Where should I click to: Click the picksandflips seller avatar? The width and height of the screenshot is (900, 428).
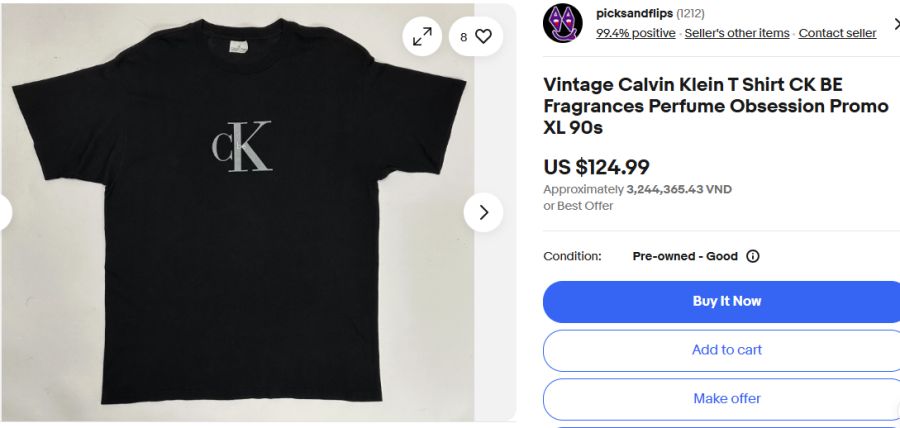pos(563,23)
